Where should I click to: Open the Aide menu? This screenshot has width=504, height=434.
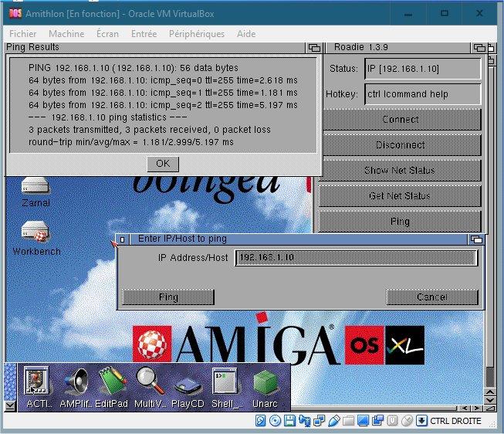(x=246, y=34)
